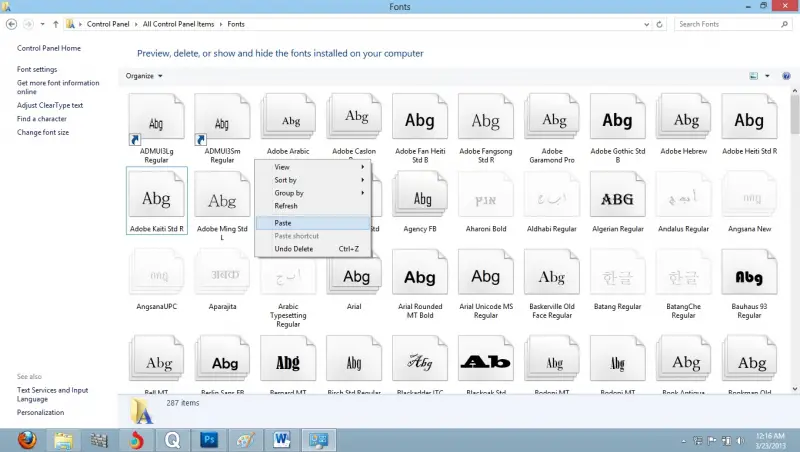Screen dimensions: 800x452
Task: Open Adjust ClearType text link
Action: pos(50,105)
